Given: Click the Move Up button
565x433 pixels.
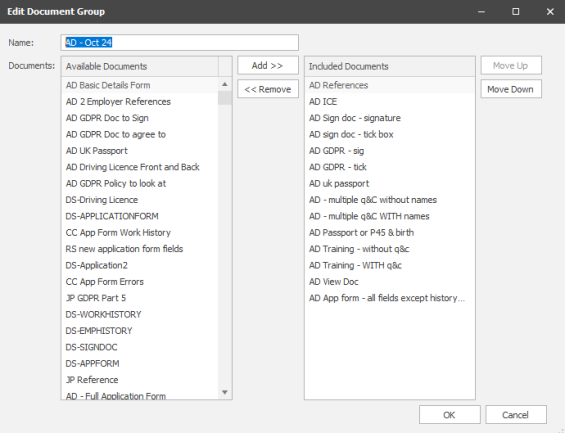Looking at the screenshot, I should [511, 66].
